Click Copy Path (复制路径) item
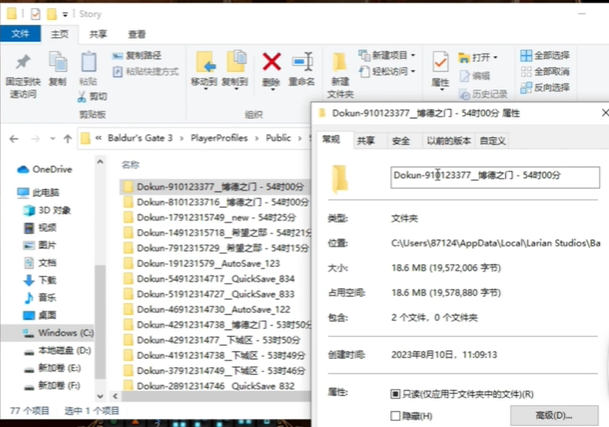The height and width of the screenshot is (427, 609). point(136,56)
